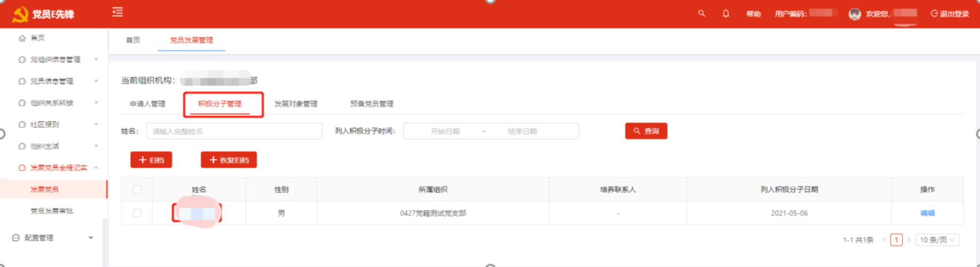Switch to the 发展对象管理 tab

[x=296, y=104]
